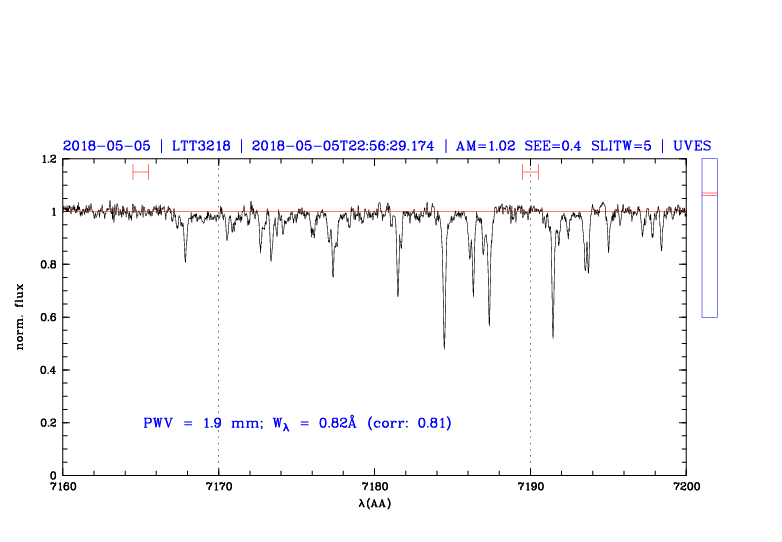782x542 pixels.
Task: Click the red line in the blue side bar
Action: pos(709,193)
